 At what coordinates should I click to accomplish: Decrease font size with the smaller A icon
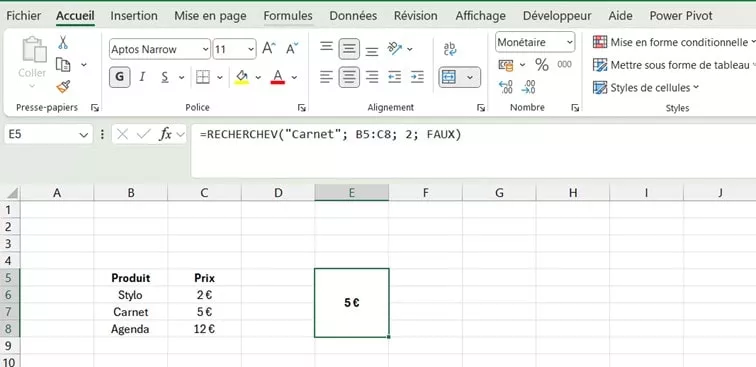[x=292, y=48]
